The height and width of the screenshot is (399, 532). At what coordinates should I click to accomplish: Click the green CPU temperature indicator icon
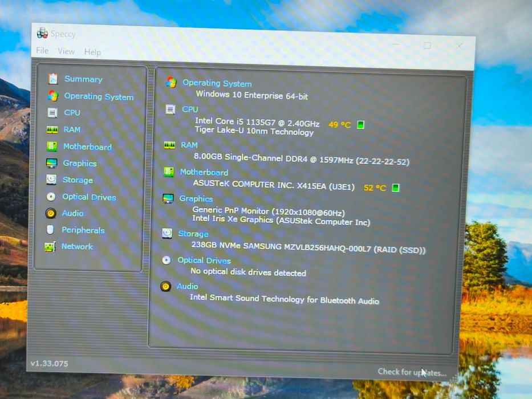point(361,124)
